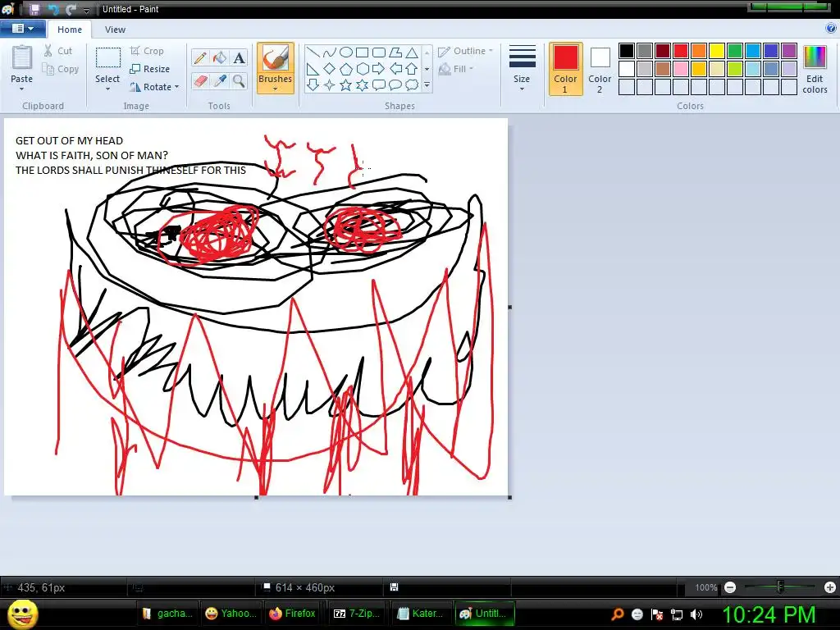Open the 7-Zip taskbar button

[x=358, y=614]
